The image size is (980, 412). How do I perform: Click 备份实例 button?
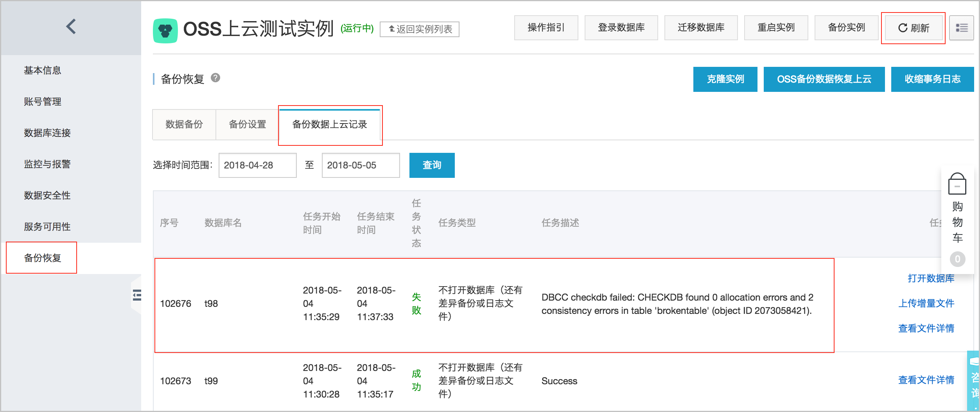pyautogui.click(x=846, y=28)
